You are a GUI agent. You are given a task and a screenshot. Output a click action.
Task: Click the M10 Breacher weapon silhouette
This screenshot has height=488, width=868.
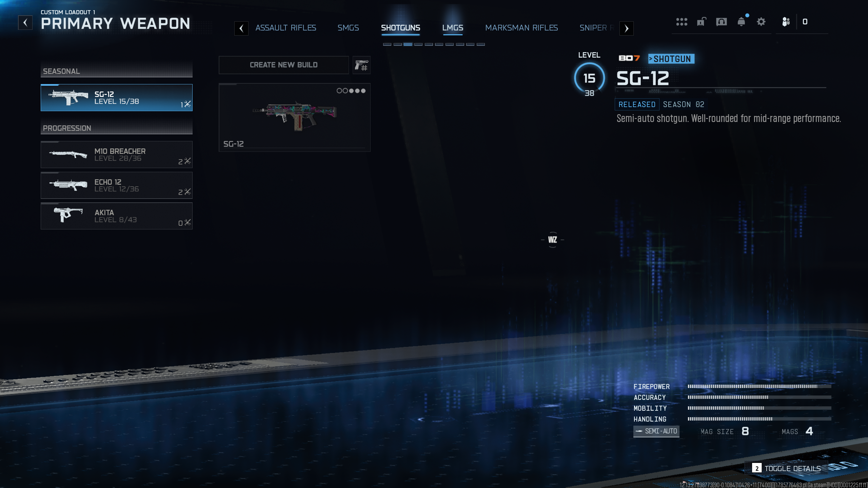point(68,154)
